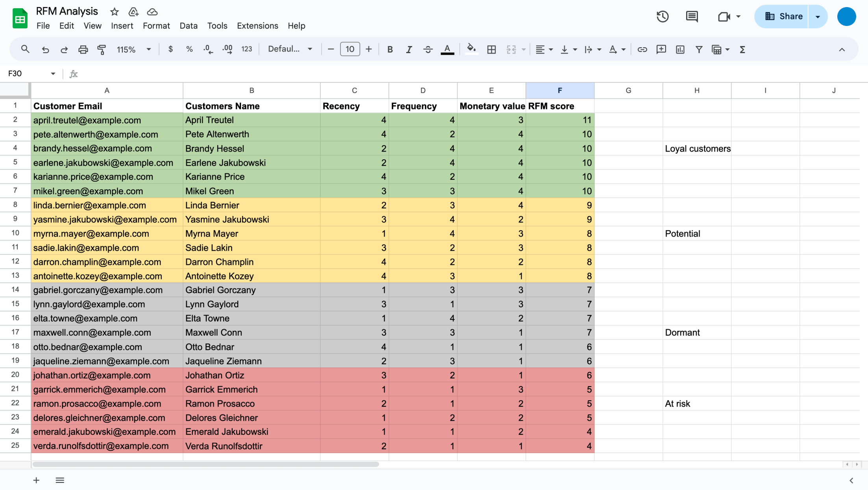Toggle italic text formatting
The width and height of the screenshot is (868, 490).
click(409, 50)
